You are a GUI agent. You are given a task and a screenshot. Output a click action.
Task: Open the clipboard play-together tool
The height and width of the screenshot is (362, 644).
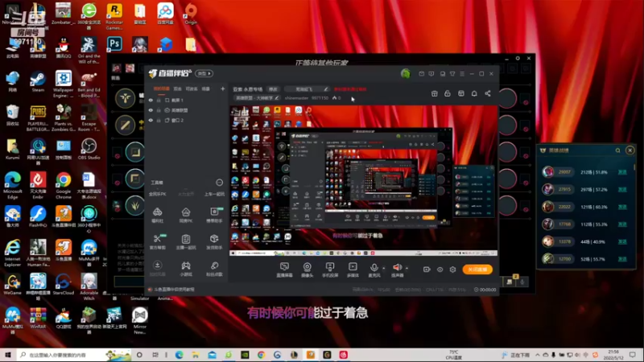pos(186,241)
